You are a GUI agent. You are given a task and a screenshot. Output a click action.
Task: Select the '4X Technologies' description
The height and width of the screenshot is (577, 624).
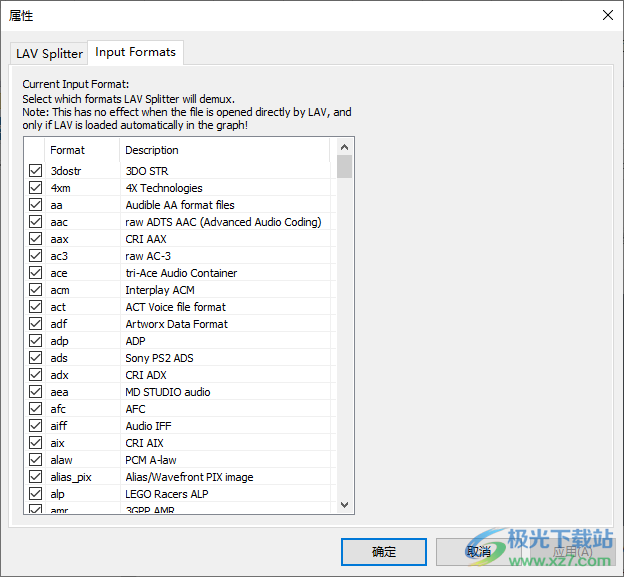coord(164,188)
